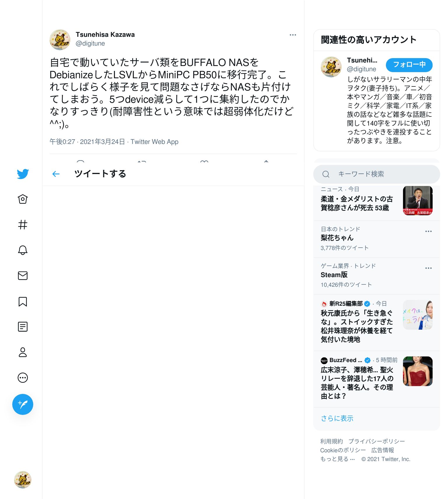
Task: Open the Home icon in sidebar
Action: [23, 199]
